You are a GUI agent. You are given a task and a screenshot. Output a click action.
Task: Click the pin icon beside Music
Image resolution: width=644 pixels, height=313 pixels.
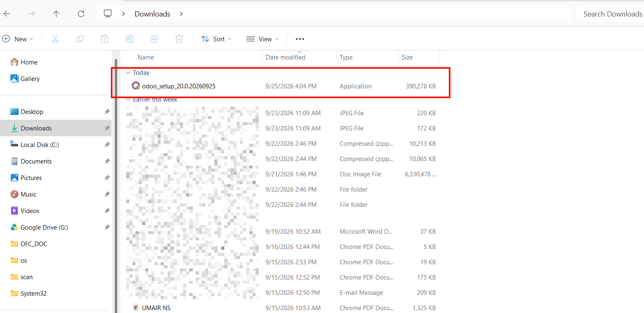coord(107,194)
